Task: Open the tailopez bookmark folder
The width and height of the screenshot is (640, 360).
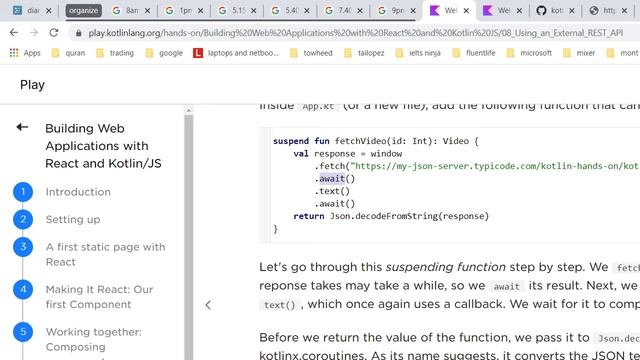Action: coord(364,53)
